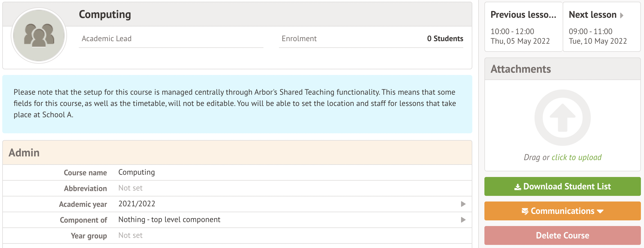Open the 0 Students enrolment link
Screen dimensions: 644x248
click(445, 38)
